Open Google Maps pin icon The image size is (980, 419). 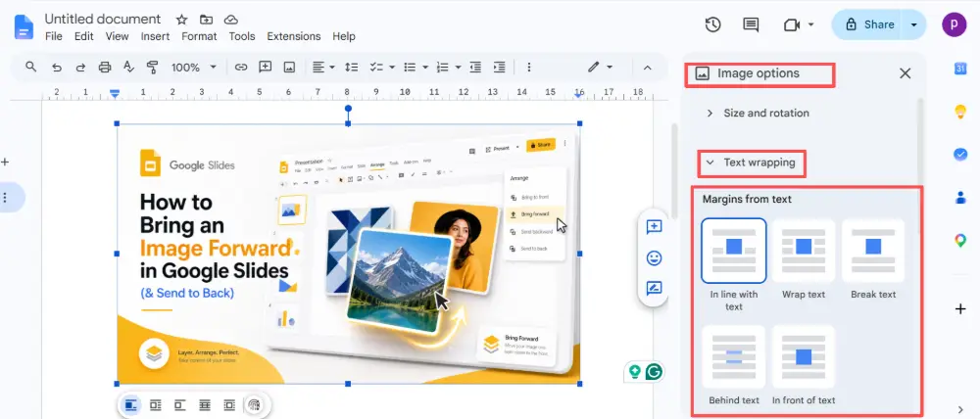click(960, 240)
